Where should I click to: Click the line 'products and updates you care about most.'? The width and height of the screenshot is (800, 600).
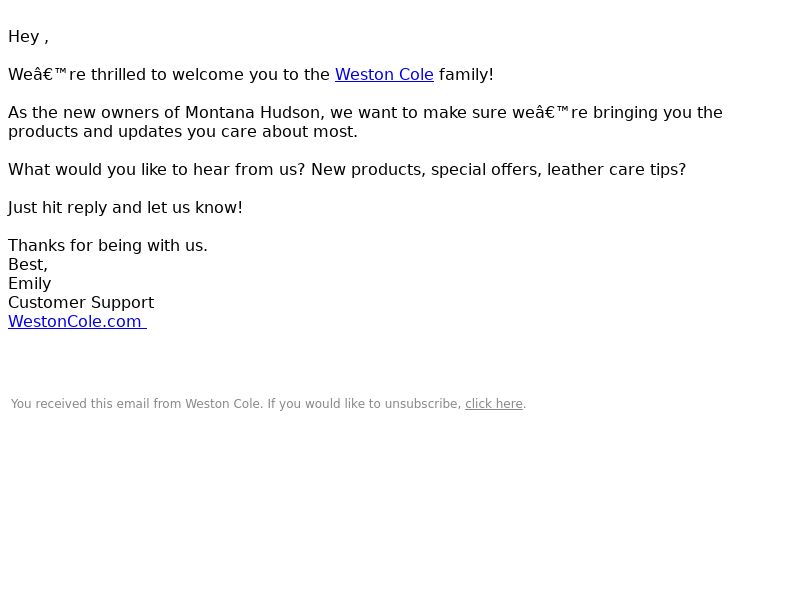[183, 132]
